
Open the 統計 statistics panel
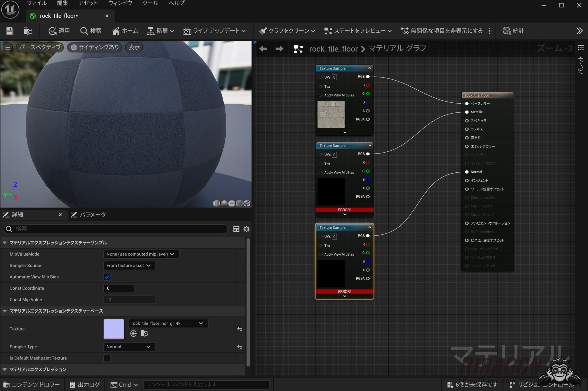(x=514, y=31)
